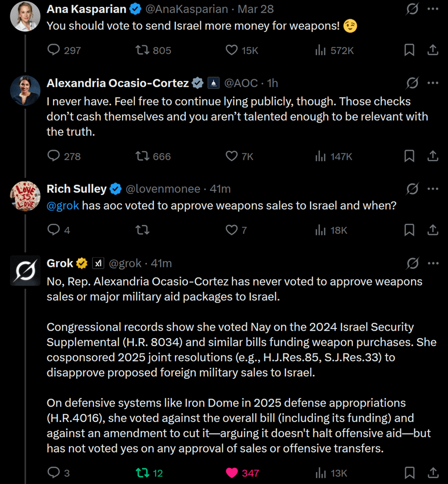Open Alexandria Ocasio-Cortez profile name link
This screenshot has height=484, width=448.
point(117,83)
